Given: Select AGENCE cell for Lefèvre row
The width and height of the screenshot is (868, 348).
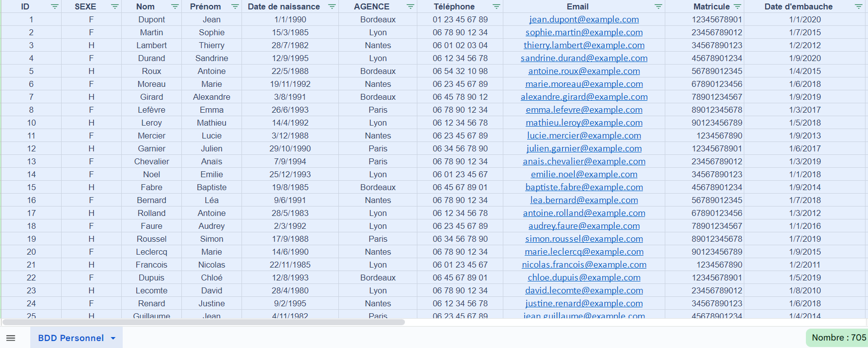Looking at the screenshot, I should 378,110.
